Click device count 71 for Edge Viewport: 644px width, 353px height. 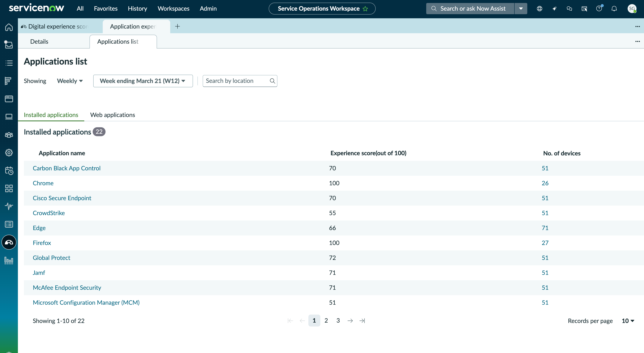click(x=545, y=228)
